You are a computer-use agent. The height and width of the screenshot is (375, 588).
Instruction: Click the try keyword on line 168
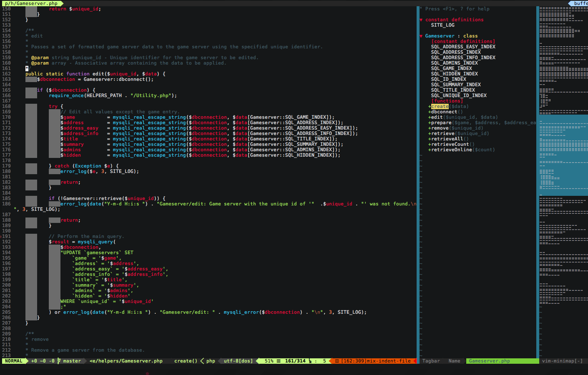point(53,106)
